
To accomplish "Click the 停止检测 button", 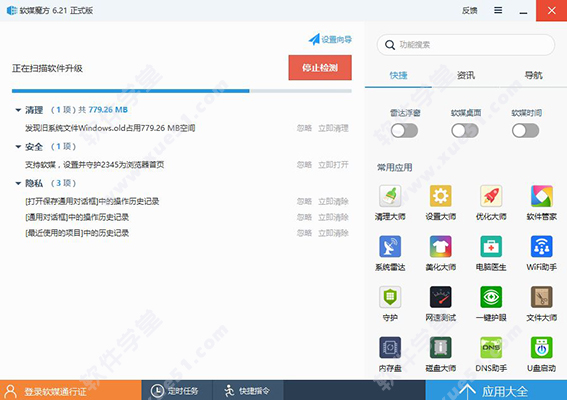I will point(320,68).
